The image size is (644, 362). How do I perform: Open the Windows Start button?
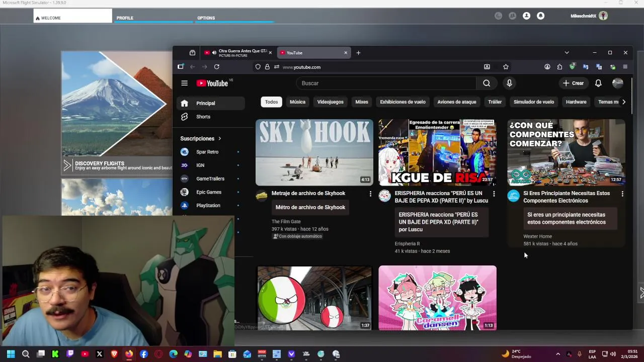point(11,354)
